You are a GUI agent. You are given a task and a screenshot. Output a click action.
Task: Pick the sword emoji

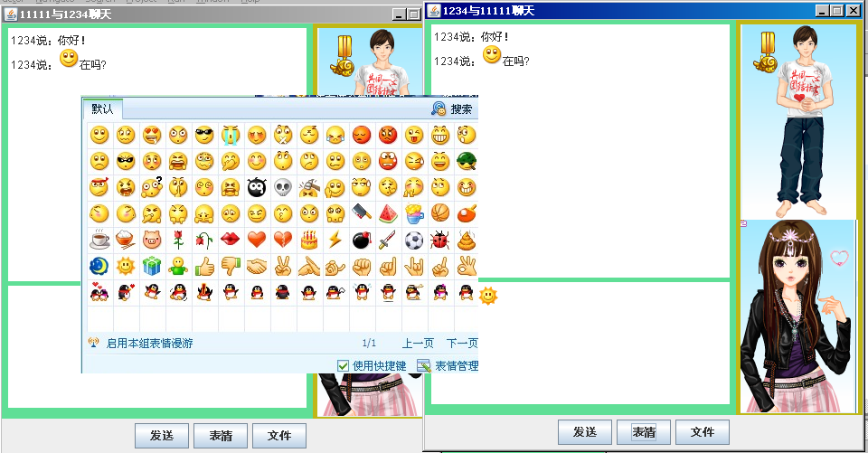pyautogui.click(x=388, y=240)
